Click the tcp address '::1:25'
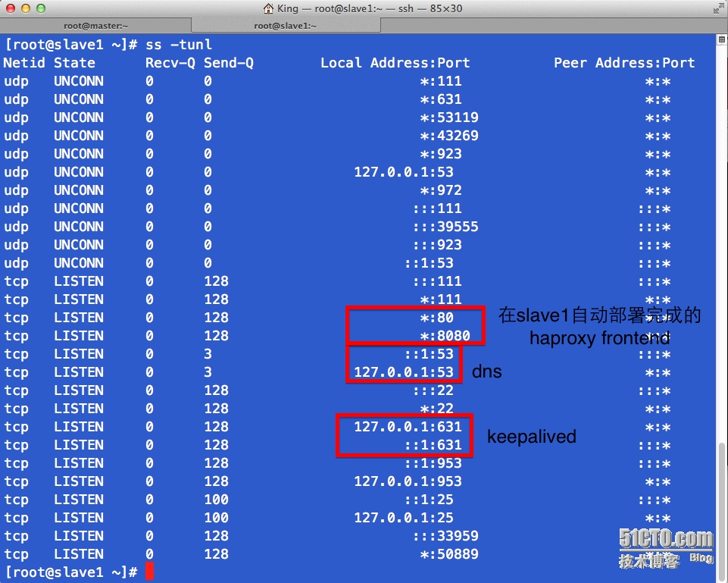The width and height of the screenshot is (728, 583). tap(429, 500)
